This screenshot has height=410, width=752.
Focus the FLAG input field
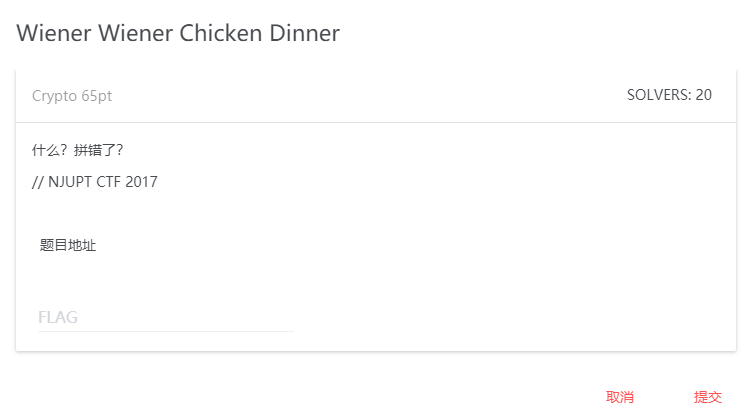click(x=165, y=317)
